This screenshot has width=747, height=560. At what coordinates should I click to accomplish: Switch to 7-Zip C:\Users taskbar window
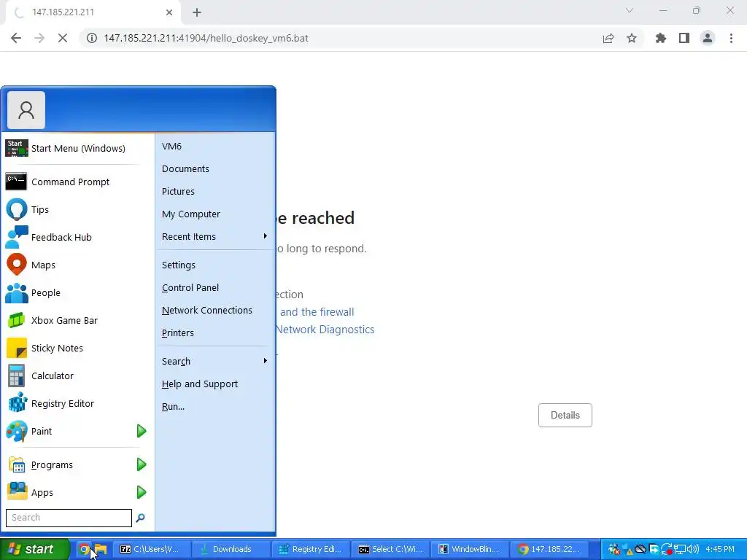tap(152, 549)
